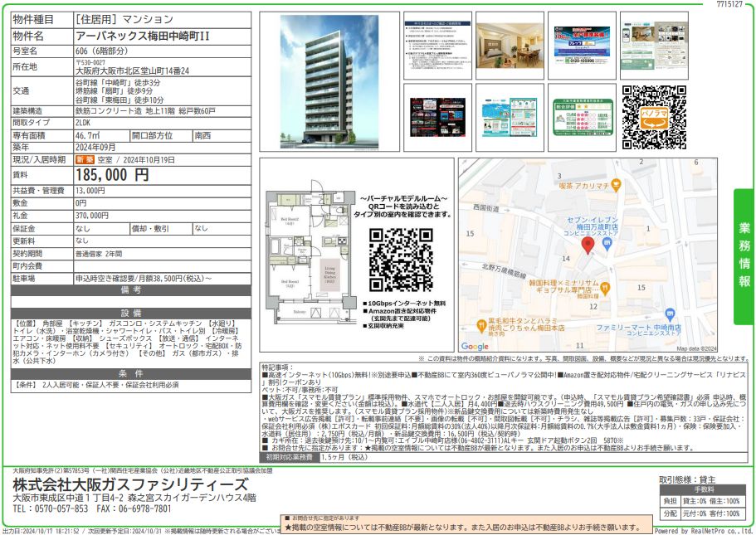The image size is (756, 535).
Task: Click the ID number 7715127
Action: coord(729,4)
